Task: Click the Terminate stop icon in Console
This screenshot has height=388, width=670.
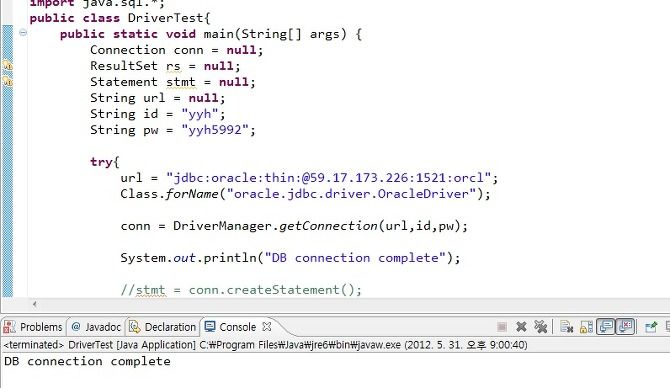Action: (x=502, y=327)
